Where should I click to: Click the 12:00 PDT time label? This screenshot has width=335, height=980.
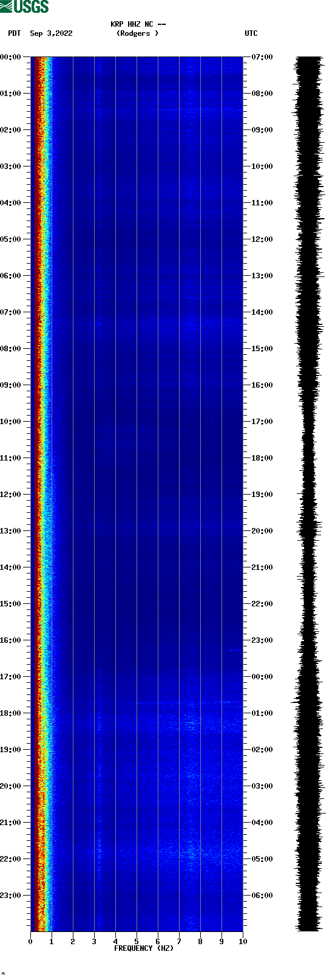click(x=11, y=495)
